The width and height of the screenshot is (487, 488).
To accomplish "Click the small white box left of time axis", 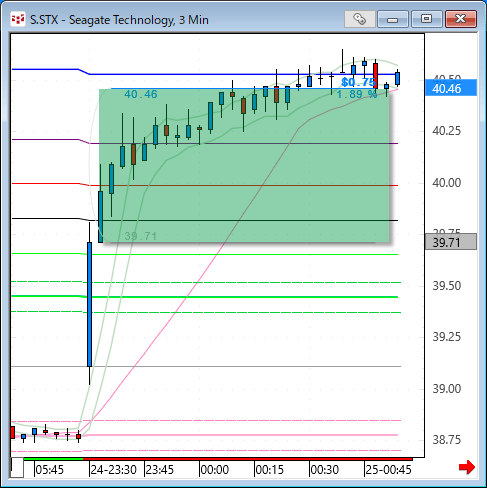I will (x=17, y=468).
